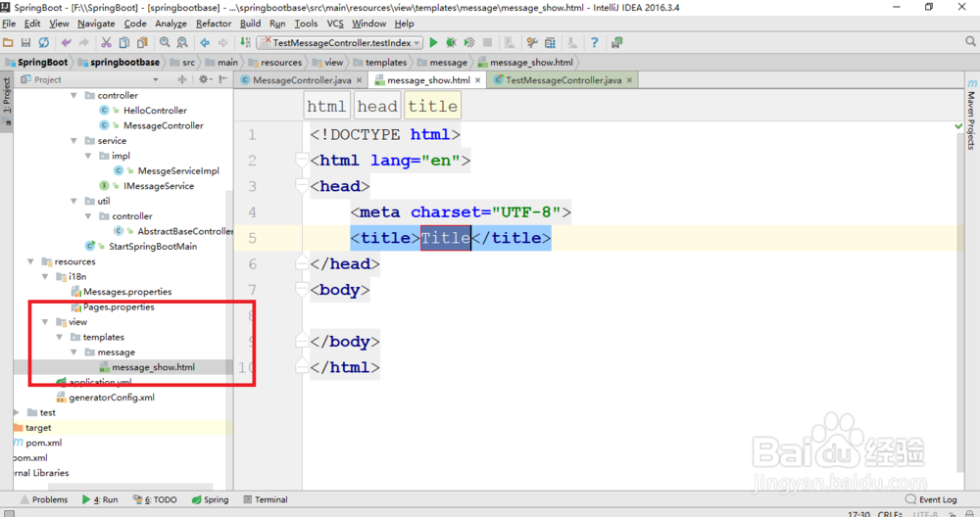Start debugging with the bug icon
Viewport: 980px width, 517px height.
tap(451, 42)
